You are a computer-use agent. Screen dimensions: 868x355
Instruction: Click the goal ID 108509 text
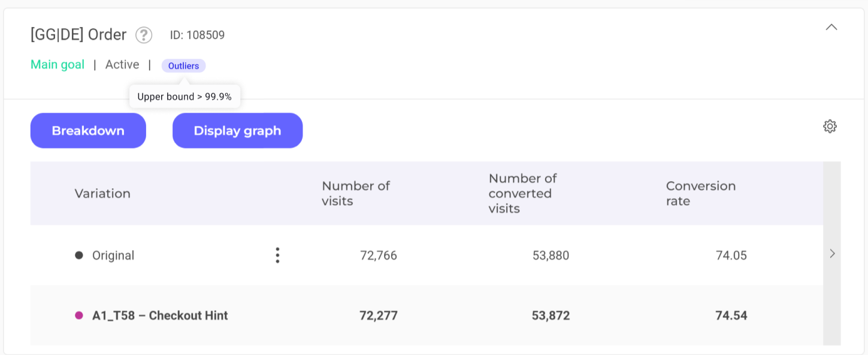coord(197,35)
